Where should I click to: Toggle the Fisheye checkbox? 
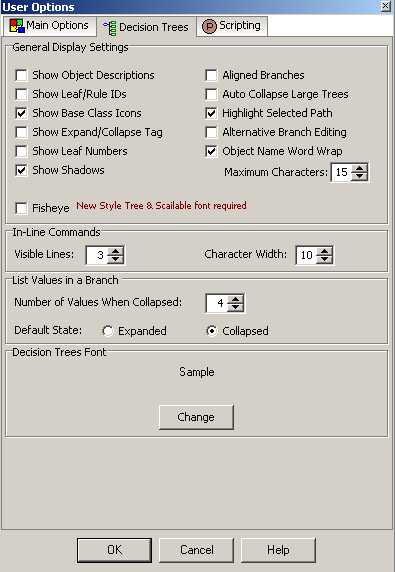[x=21, y=208]
